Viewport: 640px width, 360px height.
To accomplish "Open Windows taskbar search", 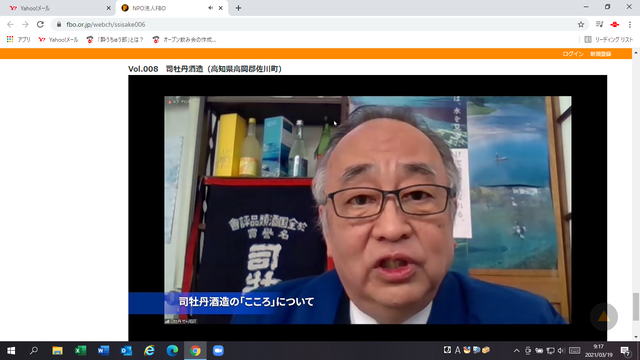I will (34, 351).
